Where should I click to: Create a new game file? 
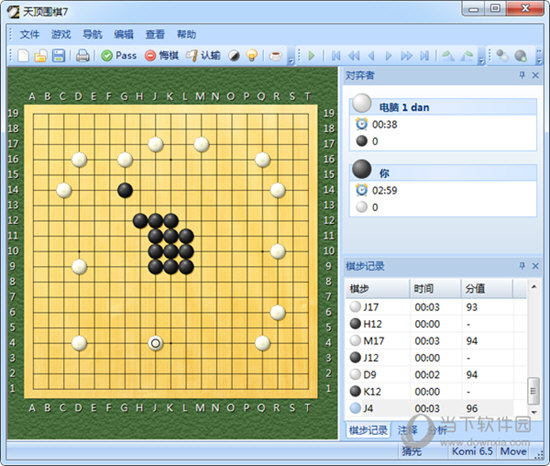coord(23,55)
